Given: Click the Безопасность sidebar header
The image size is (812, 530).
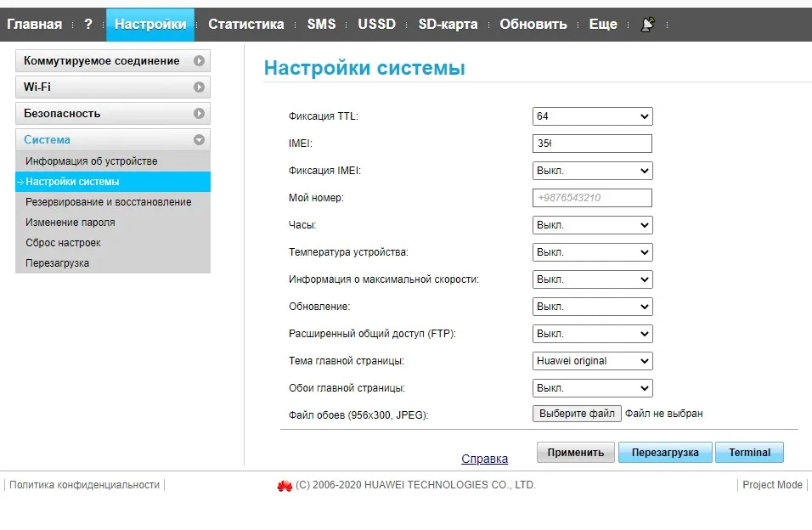Looking at the screenshot, I should 113,114.
